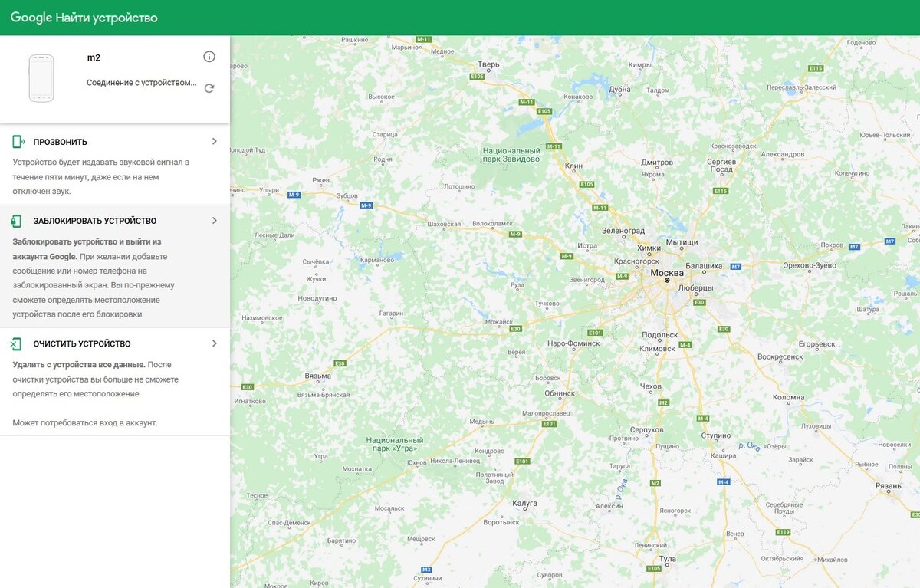Screen dimensions: 920x588
Task: Click Москва label on the map
Action: 667,273
